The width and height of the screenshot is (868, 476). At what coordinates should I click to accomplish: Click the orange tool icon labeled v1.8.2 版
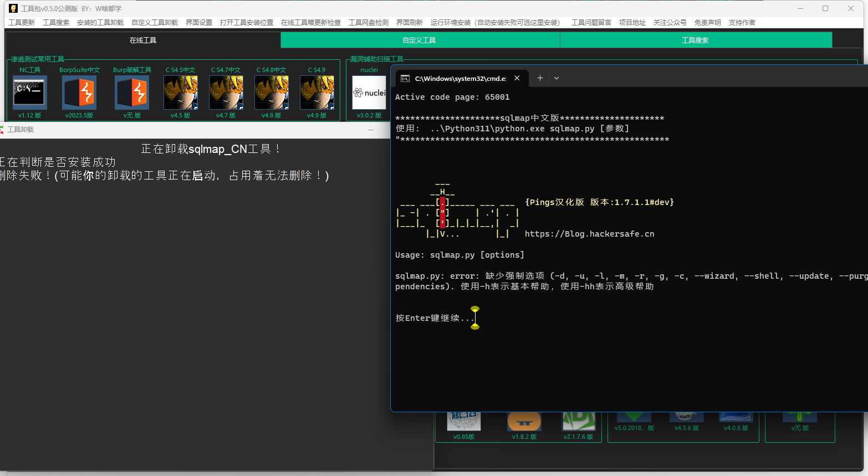tap(524, 421)
